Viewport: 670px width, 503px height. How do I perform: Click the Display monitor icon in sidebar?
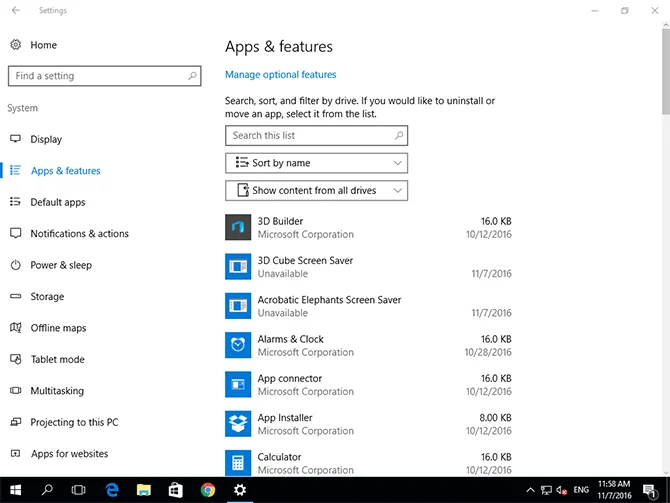(15, 139)
